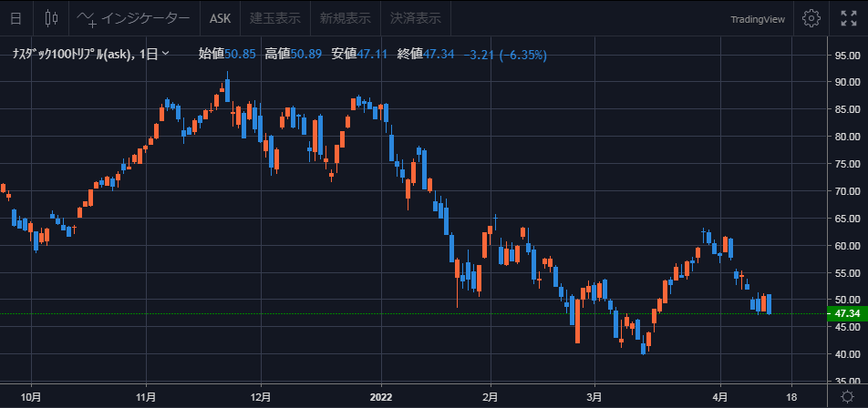This screenshot has width=868, height=408.
Task: Click the TradingView link
Action: (758, 19)
